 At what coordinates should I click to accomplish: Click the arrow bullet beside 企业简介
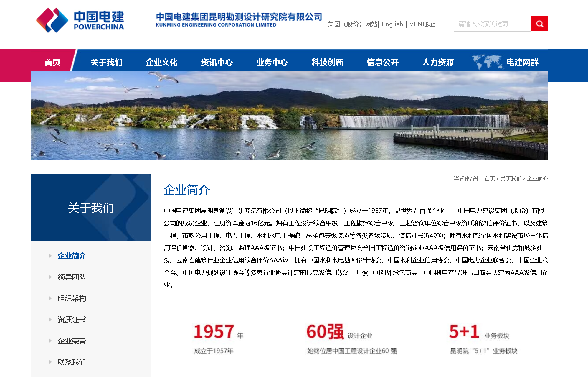50,256
